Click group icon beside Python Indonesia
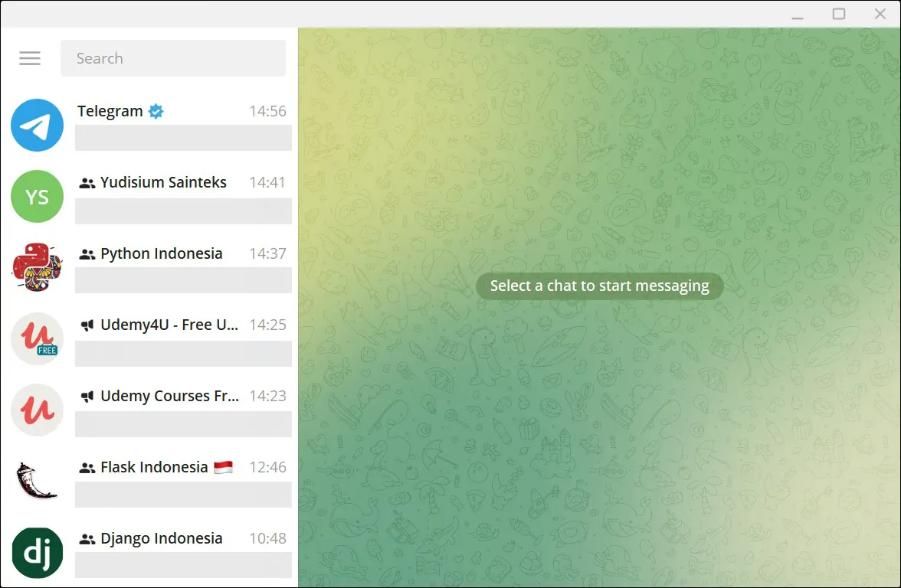Viewport: 901px width, 588px height. tap(87, 254)
